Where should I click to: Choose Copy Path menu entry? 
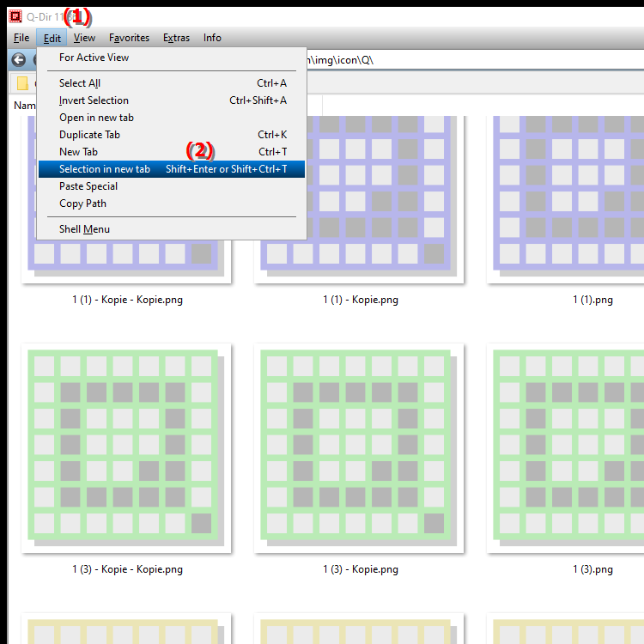point(172,204)
